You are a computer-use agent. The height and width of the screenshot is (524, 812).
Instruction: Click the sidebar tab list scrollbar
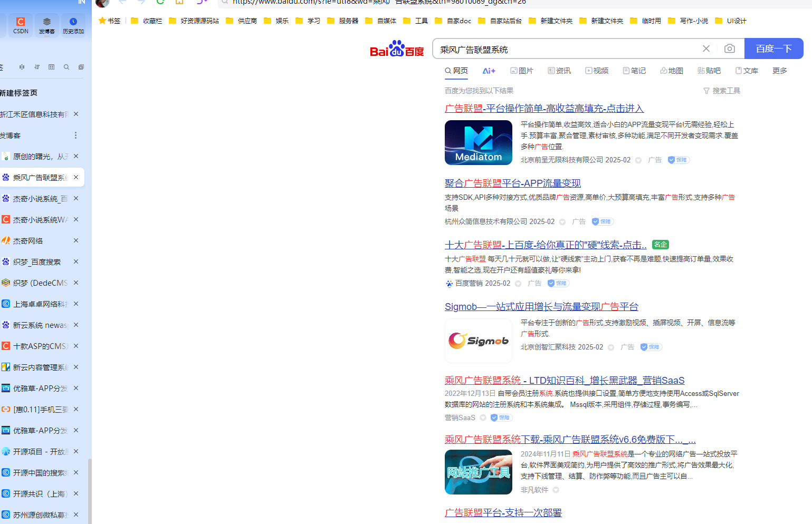(x=90, y=490)
